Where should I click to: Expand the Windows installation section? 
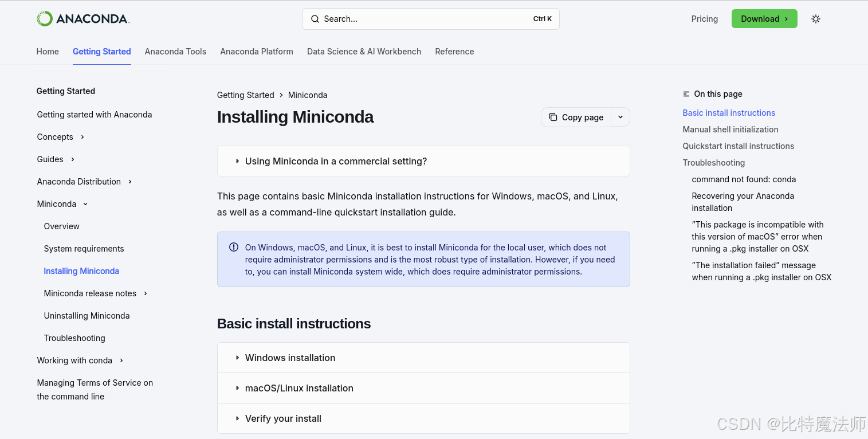[423, 358]
